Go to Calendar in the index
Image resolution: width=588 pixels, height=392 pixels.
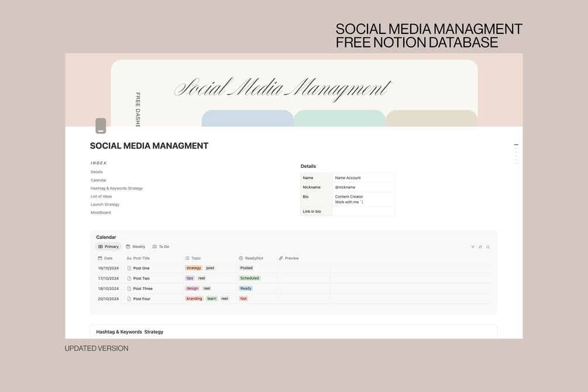tap(99, 180)
